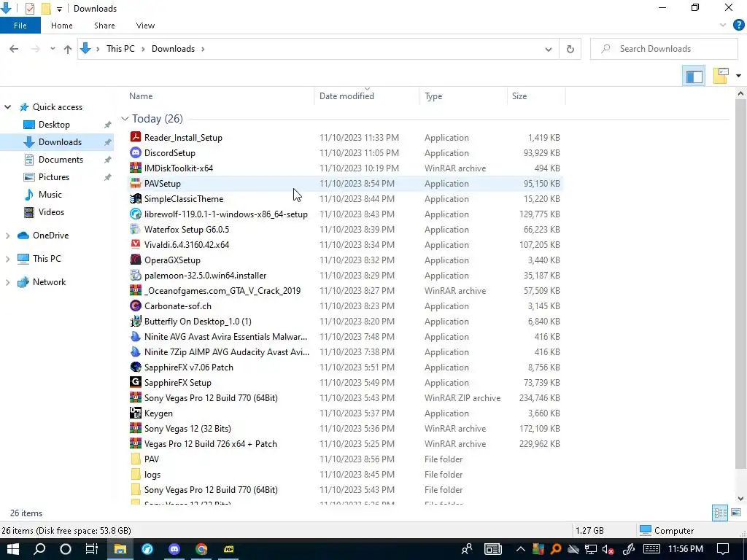Sort by the Size column header

coord(536,96)
